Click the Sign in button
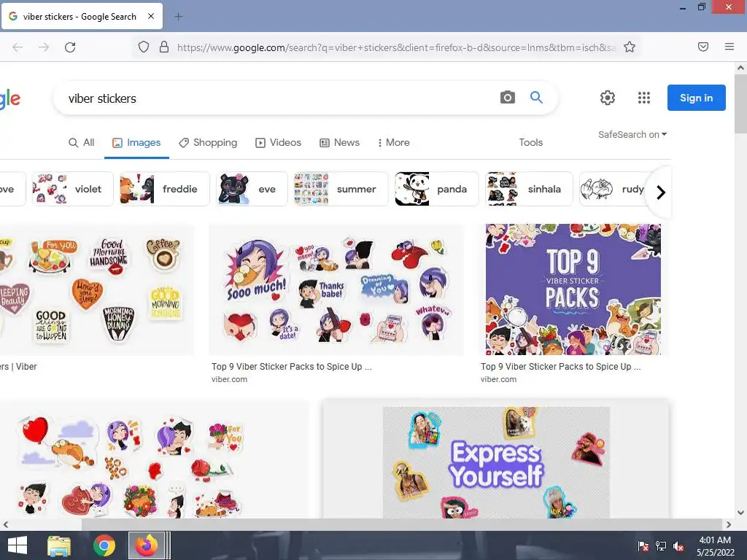 pos(697,98)
